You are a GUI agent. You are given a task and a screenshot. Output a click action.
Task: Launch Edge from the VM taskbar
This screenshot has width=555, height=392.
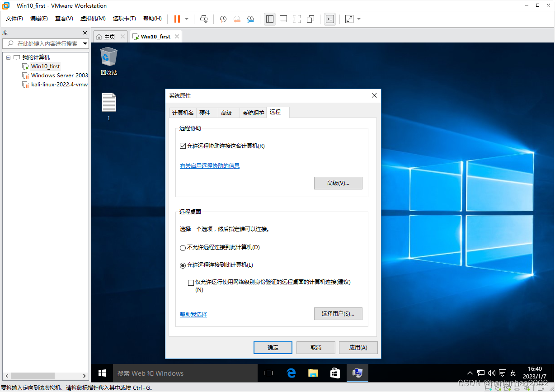coord(291,373)
